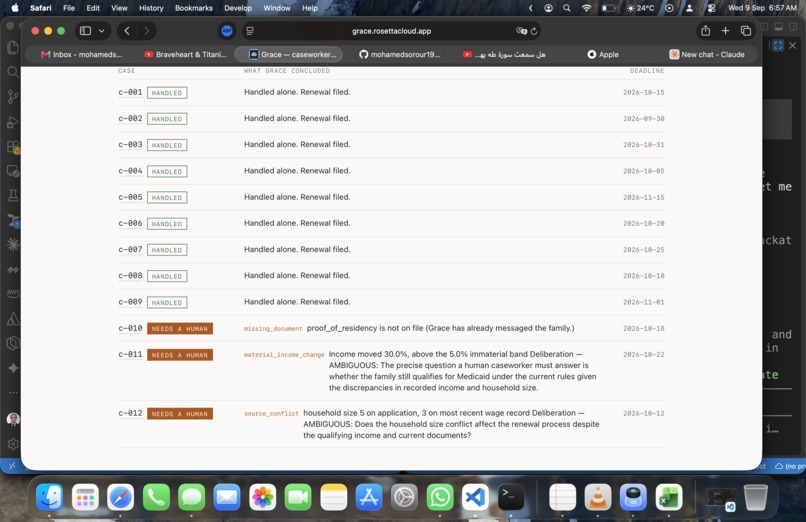
Task: Click the Spotlight search icon in menu bar
Action: tap(566, 8)
